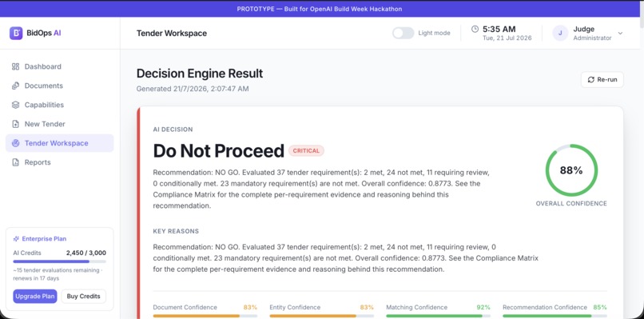Click the BidOps AI logo icon
This screenshot has width=644, height=319.
click(16, 34)
